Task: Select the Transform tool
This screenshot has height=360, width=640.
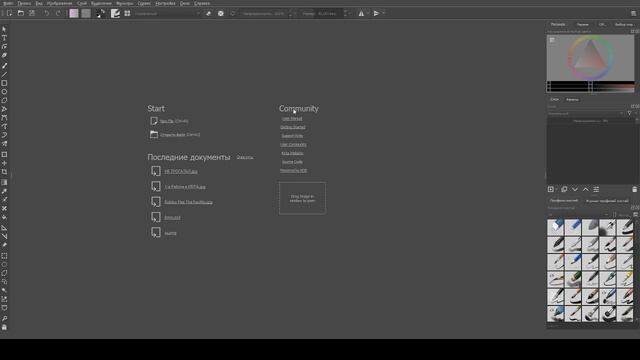Action: 4,154
